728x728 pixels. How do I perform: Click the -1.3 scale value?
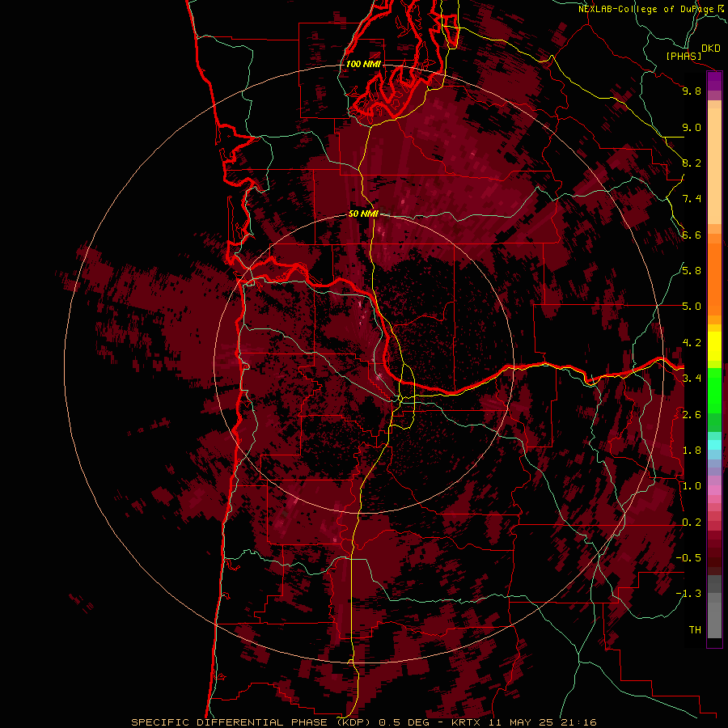[x=688, y=594]
